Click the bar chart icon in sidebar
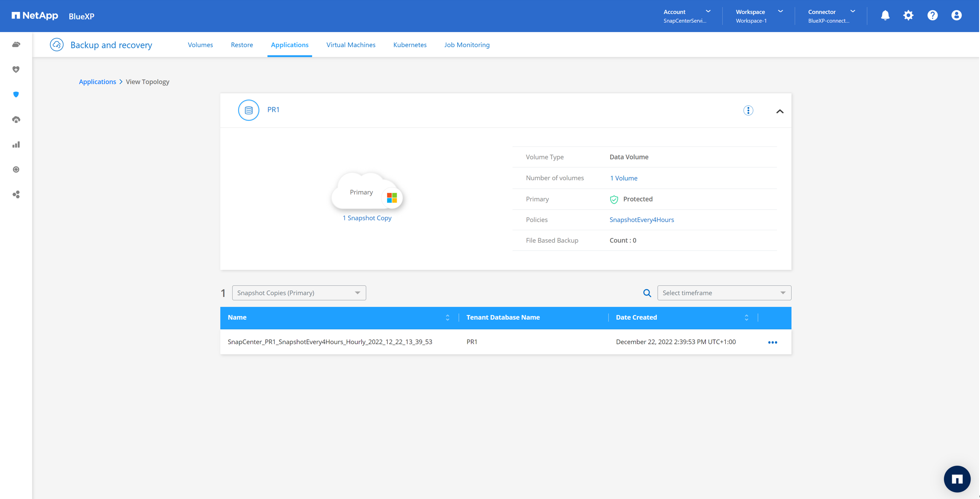This screenshot has height=499, width=980. click(x=16, y=145)
